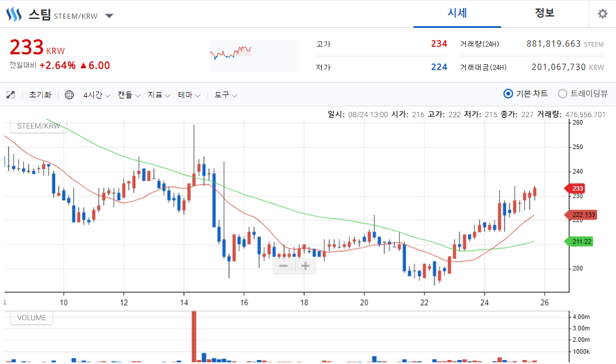Zoom out chart with minus button
Image resolution: width=616 pixels, height=364 pixels.
point(284,266)
